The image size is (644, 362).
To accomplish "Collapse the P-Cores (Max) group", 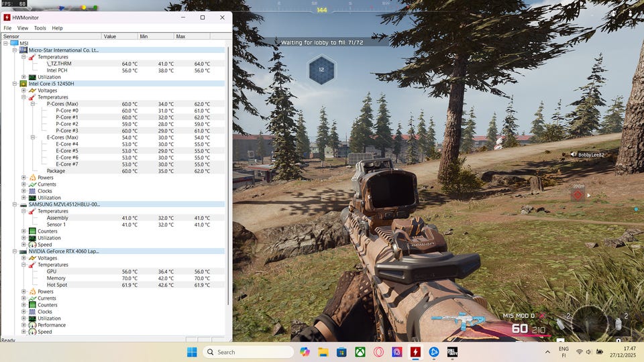I will click(33, 104).
